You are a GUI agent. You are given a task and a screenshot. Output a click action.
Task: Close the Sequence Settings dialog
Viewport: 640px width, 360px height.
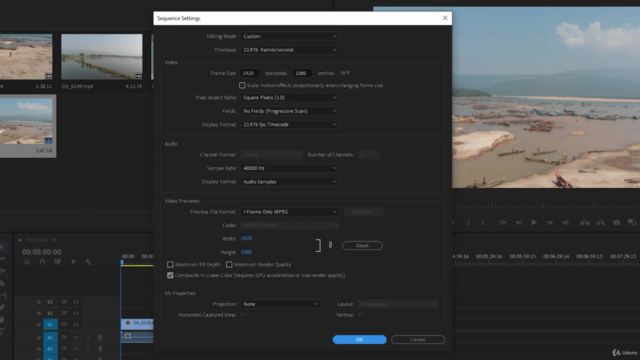coord(445,18)
